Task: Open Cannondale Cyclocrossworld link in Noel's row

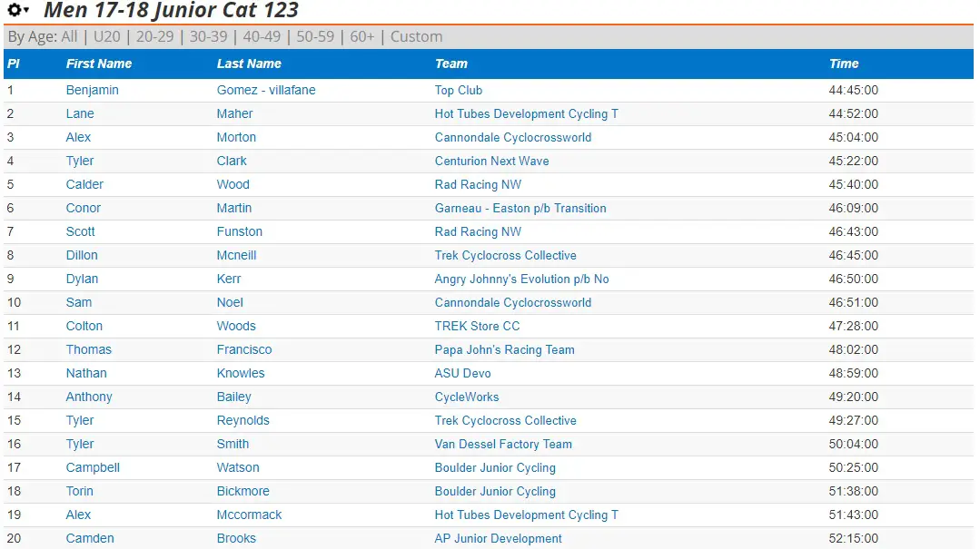Action: pos(513,303)
